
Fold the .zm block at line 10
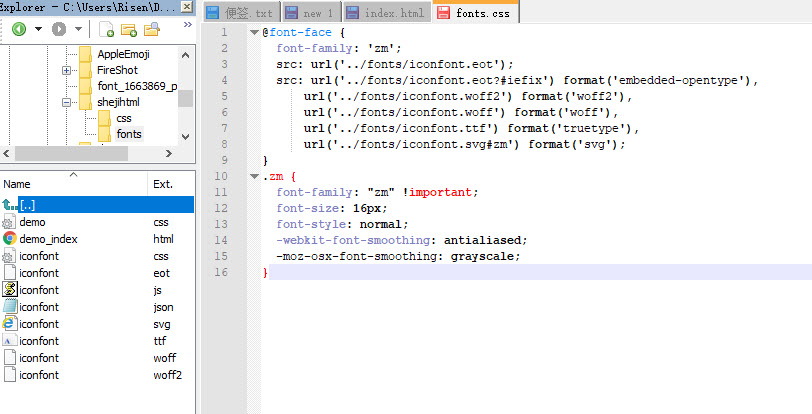(254, 177)
